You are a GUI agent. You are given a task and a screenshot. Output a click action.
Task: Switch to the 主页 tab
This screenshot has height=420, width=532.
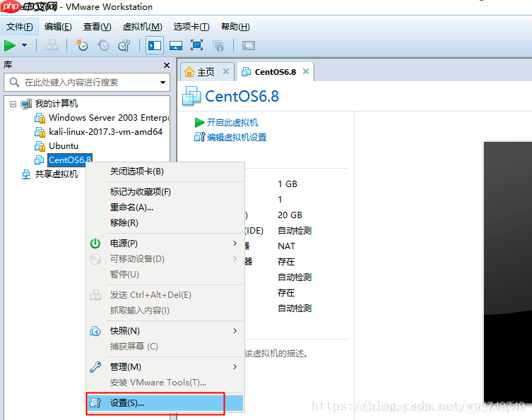(x=206, y=72)
